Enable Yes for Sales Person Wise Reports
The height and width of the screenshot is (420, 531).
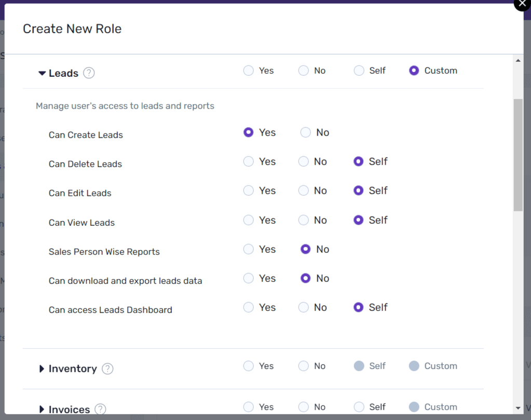[249, 249]
